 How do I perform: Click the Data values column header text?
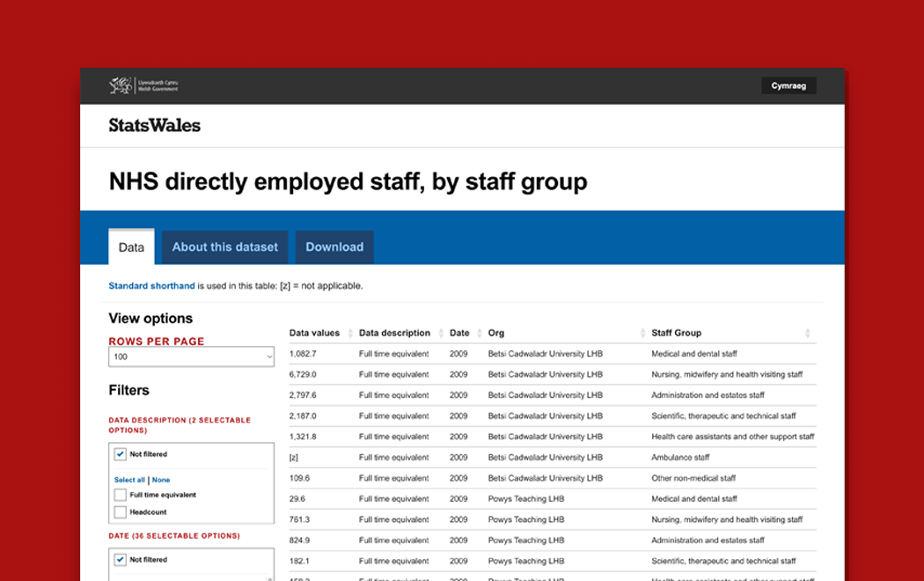314,334
